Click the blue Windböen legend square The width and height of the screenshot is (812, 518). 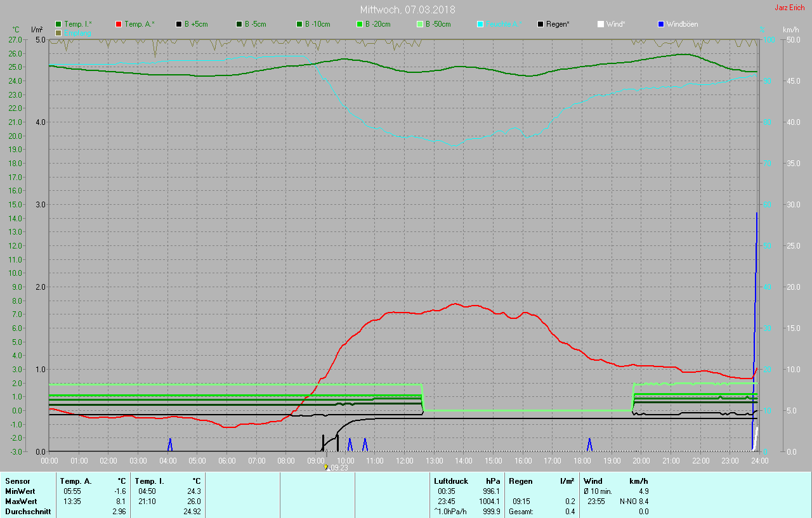click(660, 24)
